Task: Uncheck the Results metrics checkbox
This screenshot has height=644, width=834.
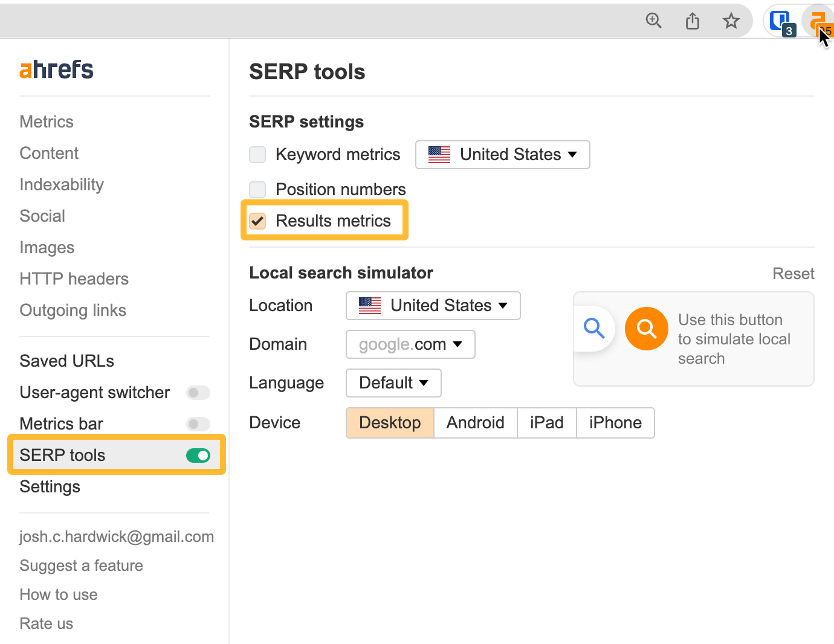Action: 257,221
